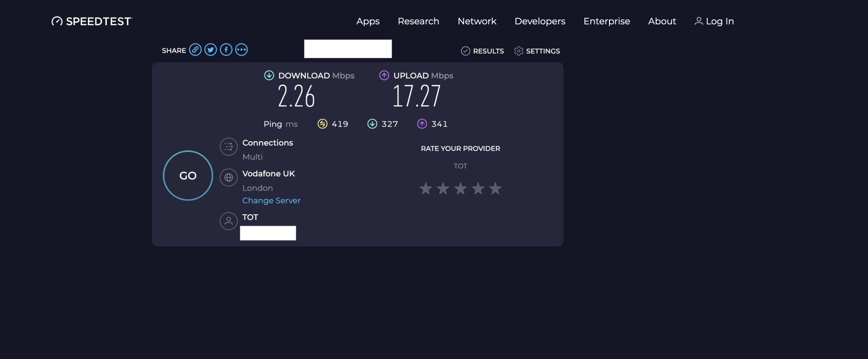Select the Multi connections option
Screen dimensions: 868x359
click(x=253, y=157)
